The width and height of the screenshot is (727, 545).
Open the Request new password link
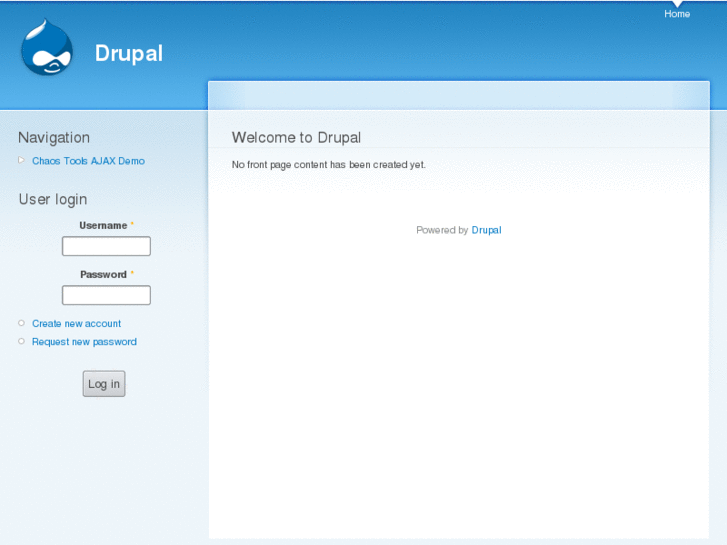84,342
